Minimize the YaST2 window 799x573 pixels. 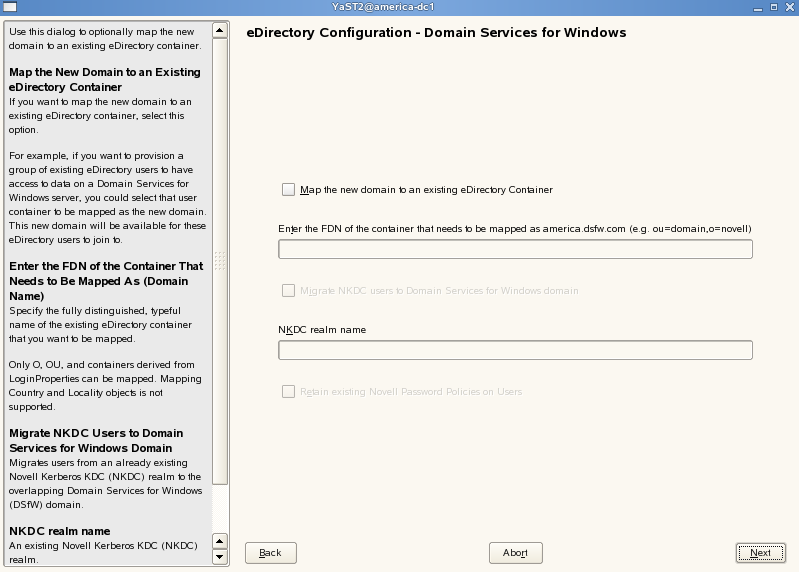pyautogui.click(x=758, y=8)
